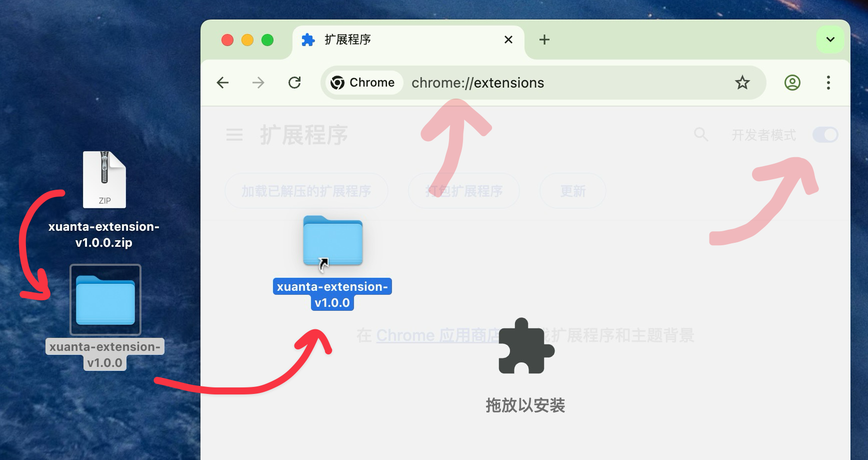
Task: Click the reload page icon
Action: click(x=294, y=83)
